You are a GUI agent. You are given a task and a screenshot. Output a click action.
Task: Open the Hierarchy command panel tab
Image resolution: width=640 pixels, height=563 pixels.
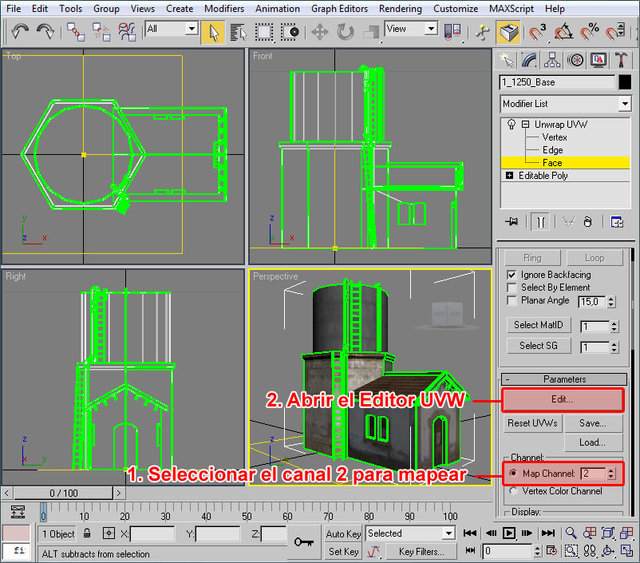point(551,60)
